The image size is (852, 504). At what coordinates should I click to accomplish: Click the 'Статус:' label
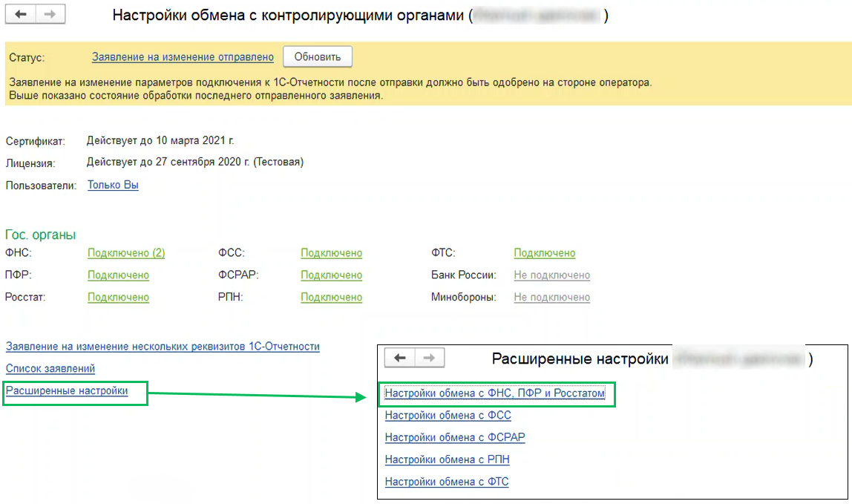coord(27,58)
